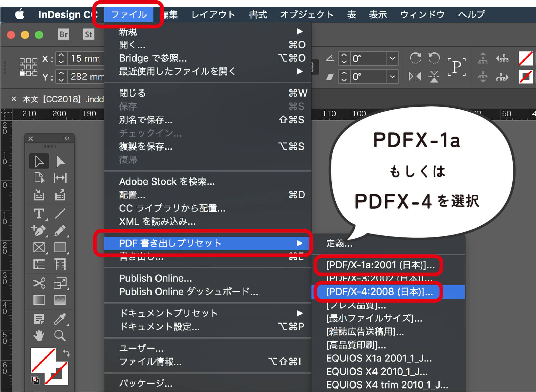Select the Line tool
The image size is (536, 392).
click(60, 214)
